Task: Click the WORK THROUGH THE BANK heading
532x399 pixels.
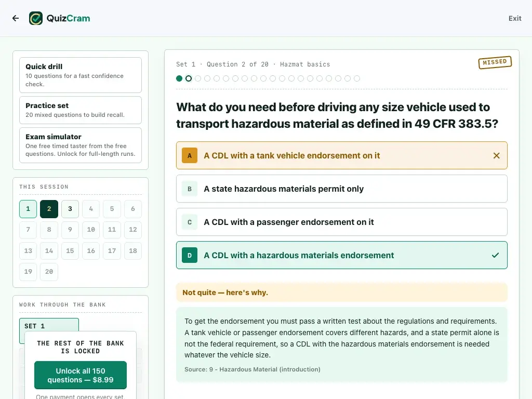Action: click(62, 304)
